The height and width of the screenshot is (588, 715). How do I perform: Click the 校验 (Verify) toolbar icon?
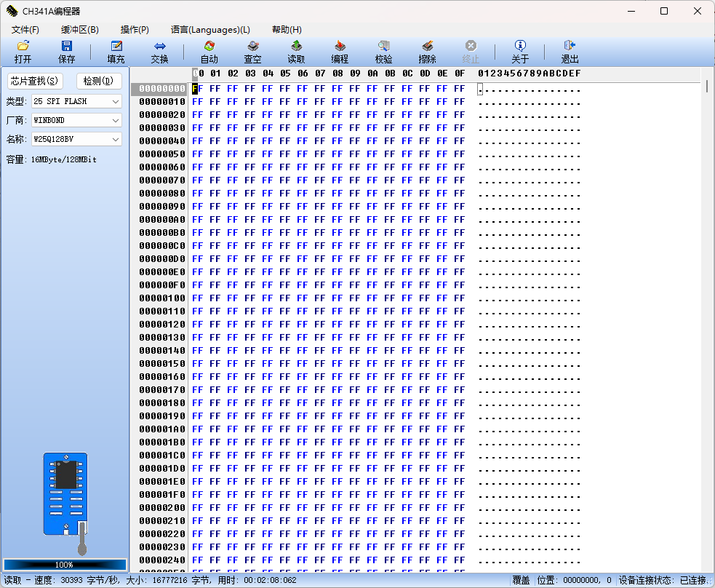point(383,46)
